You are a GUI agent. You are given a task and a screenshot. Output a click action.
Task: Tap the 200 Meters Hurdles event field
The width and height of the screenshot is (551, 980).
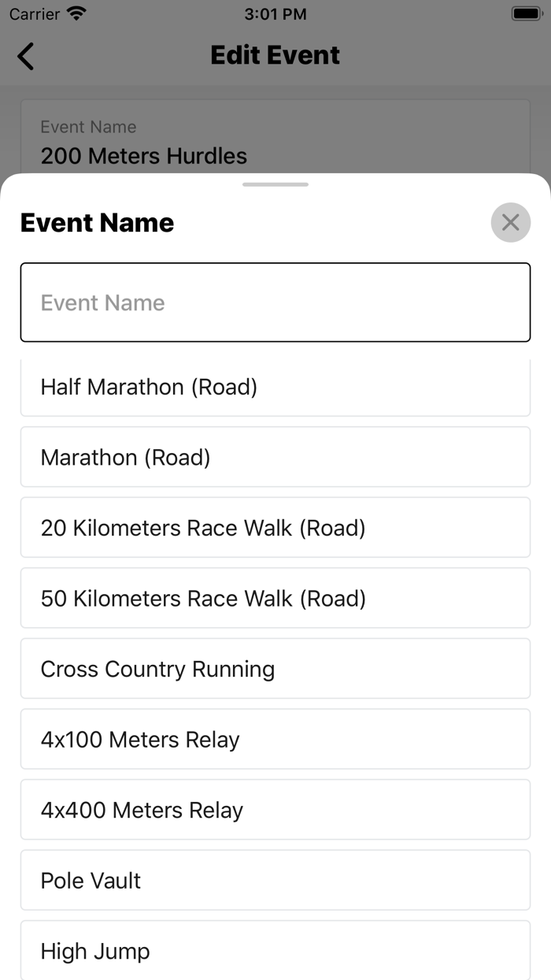point(275,137)
